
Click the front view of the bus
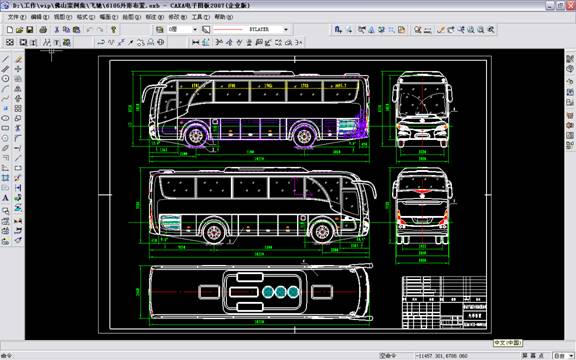[x=422, y=109]
